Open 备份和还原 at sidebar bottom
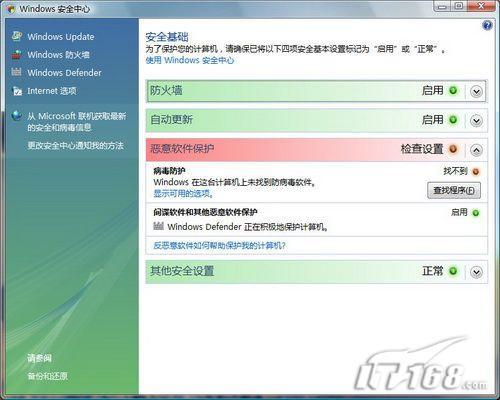This screenshot has width=500, height=400. click(x=47, y=376)
